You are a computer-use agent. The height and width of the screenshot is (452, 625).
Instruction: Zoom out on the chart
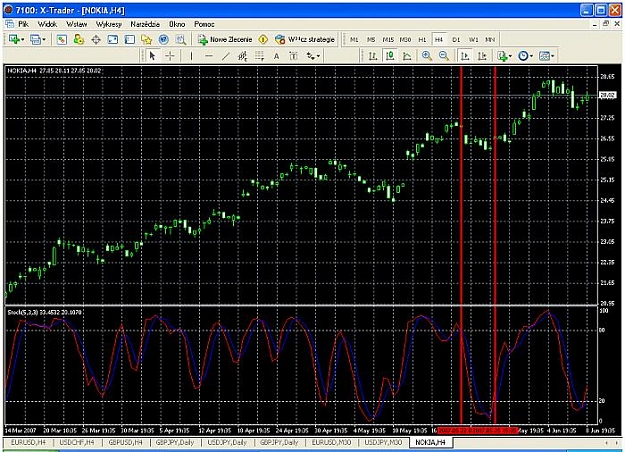pyautogui.click(x=444, y=56)
